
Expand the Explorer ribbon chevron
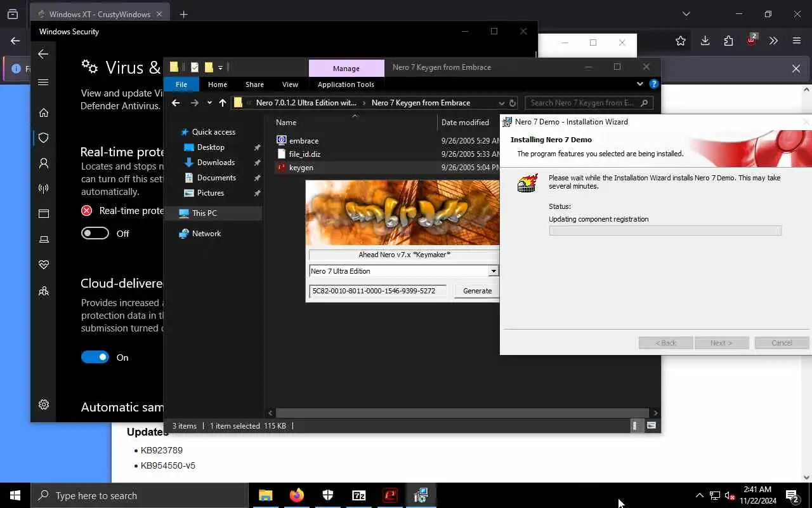pyautogui.click(x=639, y=84)
